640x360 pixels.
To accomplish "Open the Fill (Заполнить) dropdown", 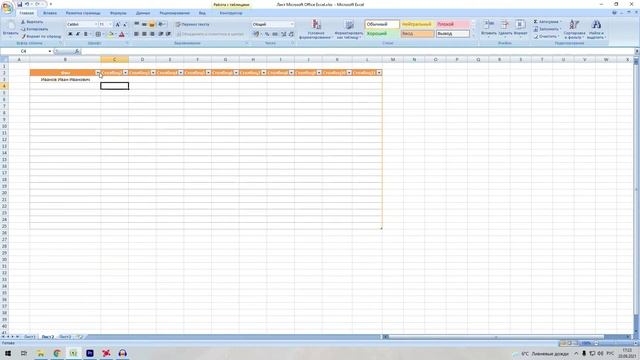I will pyautogui.click(x=547, y=29).
